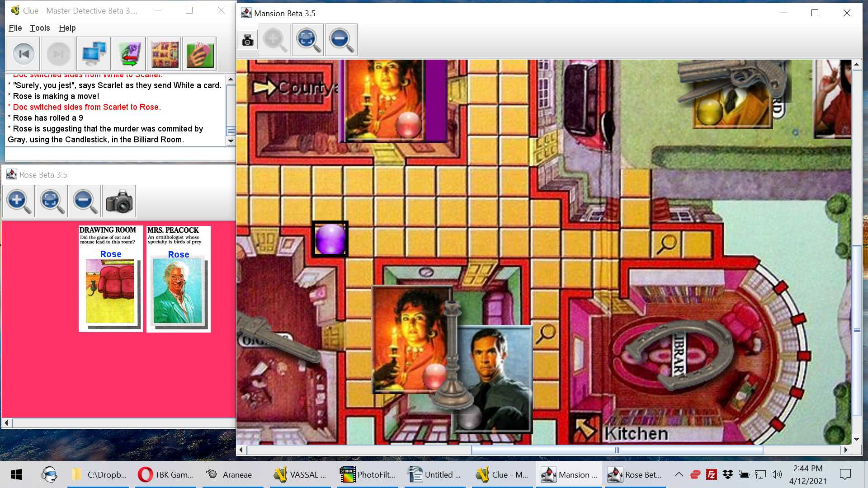Open the Opera TBK Gam... taskbar item

[165, 474]
